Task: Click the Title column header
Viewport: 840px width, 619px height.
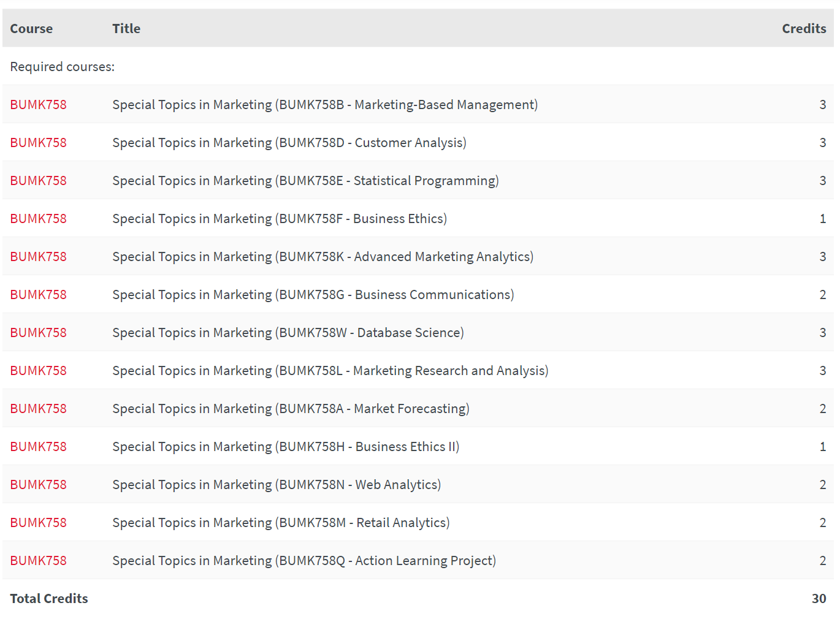Action: pos(126,29)
